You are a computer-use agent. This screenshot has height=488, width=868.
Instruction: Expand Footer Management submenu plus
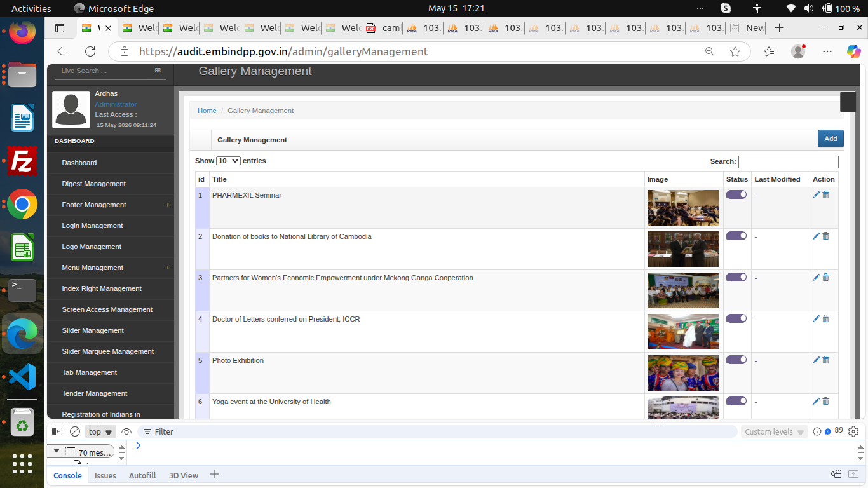(x=168, y=205)
